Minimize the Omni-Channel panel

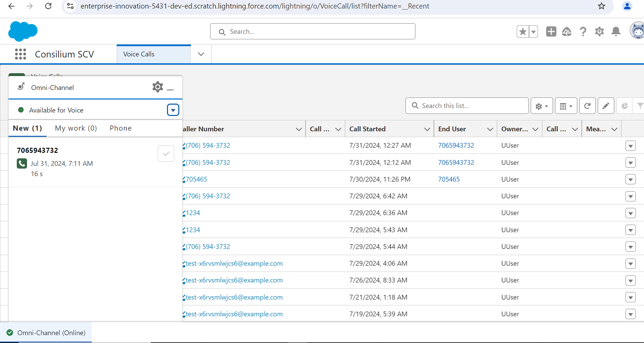coord(170,89)
